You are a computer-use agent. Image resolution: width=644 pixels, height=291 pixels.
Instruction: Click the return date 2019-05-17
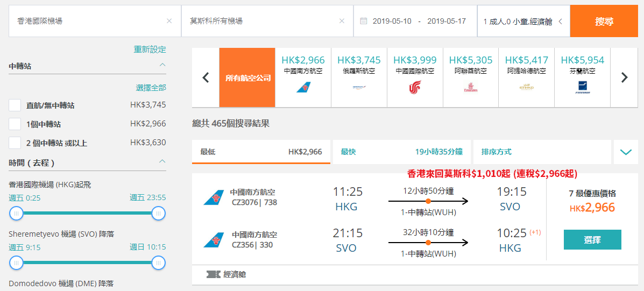point(447,21)
